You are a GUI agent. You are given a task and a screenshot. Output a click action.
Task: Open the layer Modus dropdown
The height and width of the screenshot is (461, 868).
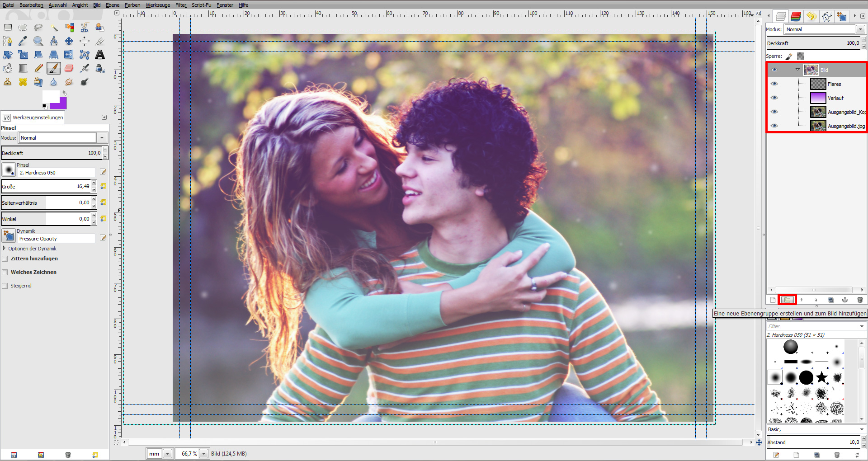859,29
